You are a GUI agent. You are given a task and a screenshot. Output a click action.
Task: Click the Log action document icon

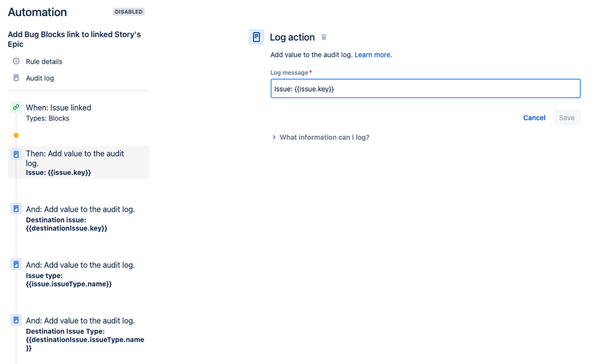coord(256,37)
